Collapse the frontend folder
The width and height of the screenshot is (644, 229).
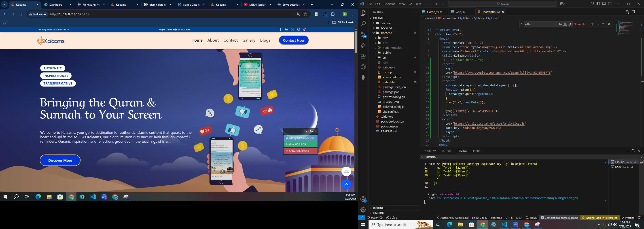click(x=394, y=33)
